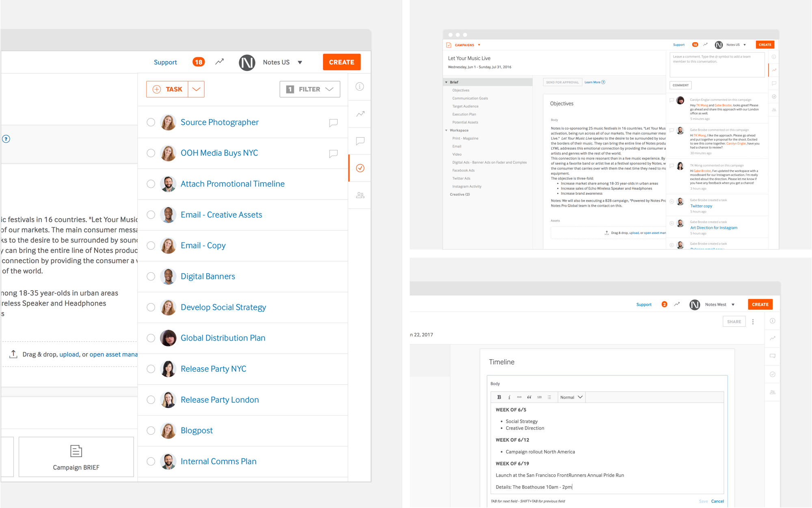The height and width of the screenshot is (508, 812).
Task: Check off Email - Creative Assets task
Action: (151, 215)
